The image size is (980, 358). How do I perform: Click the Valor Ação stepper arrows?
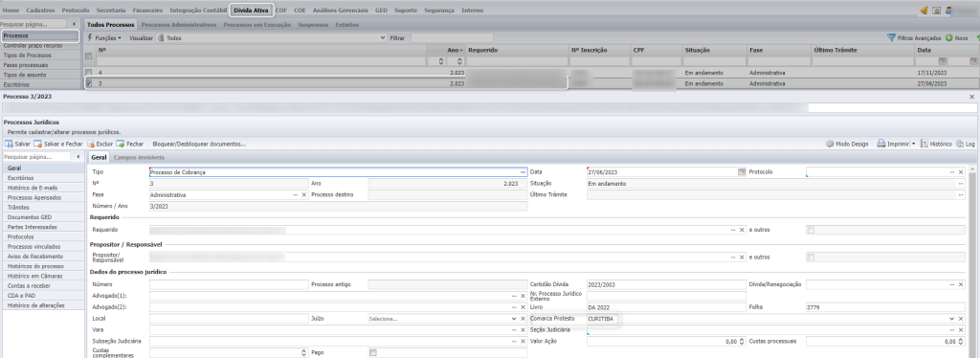click(x=742, y=342)
